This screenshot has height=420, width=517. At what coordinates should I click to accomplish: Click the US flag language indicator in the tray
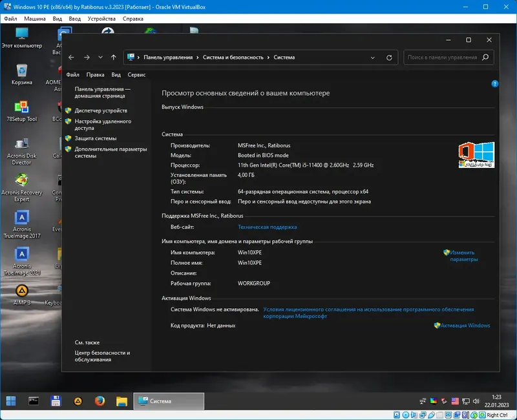[455, 401]
